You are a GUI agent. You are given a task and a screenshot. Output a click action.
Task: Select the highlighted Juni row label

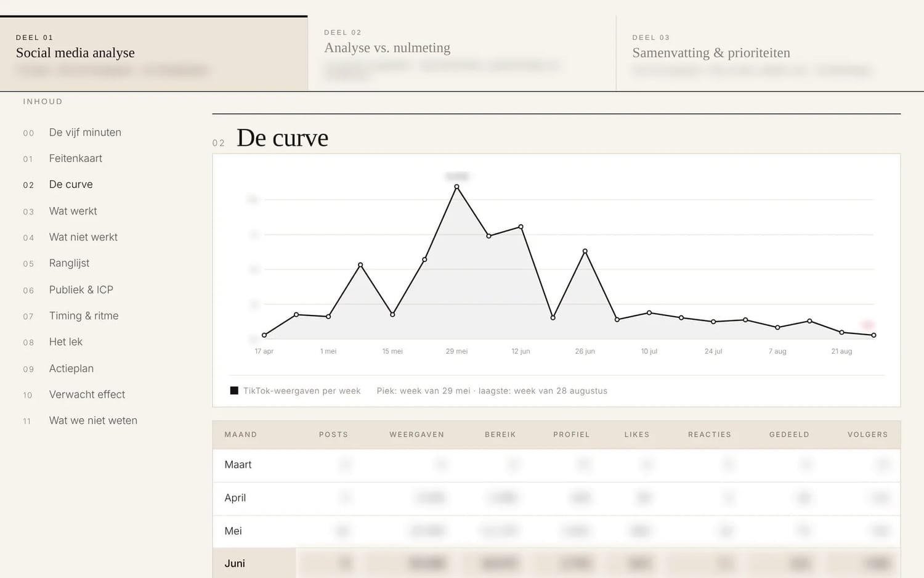[x=235, y=564]
